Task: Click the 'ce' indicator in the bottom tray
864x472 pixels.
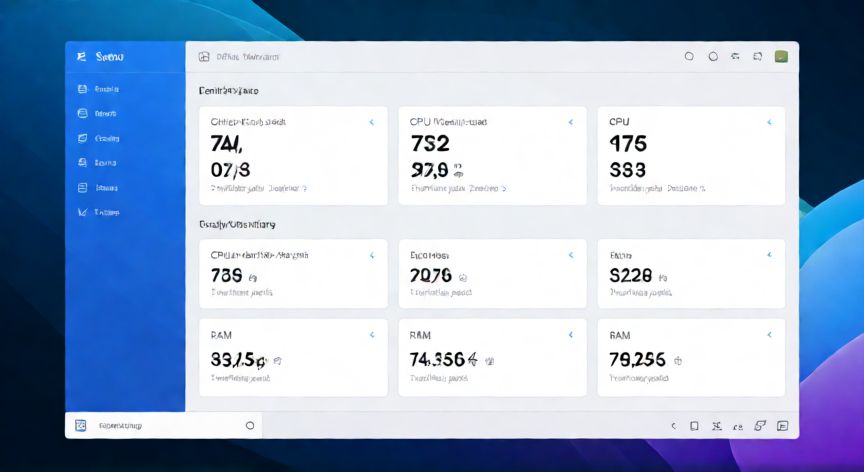Action: [738, 427]
